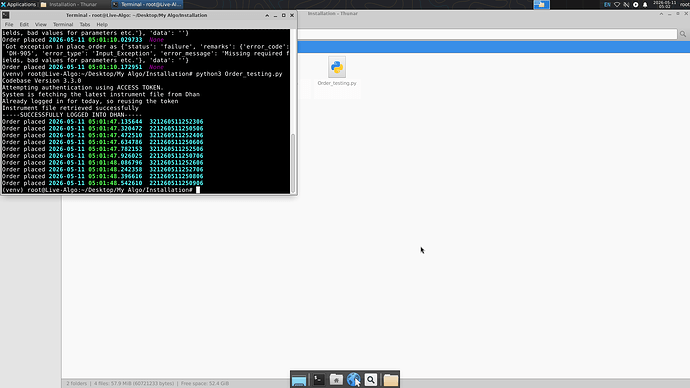Open the Terminal menu in terminal menubar

[63, 25]
